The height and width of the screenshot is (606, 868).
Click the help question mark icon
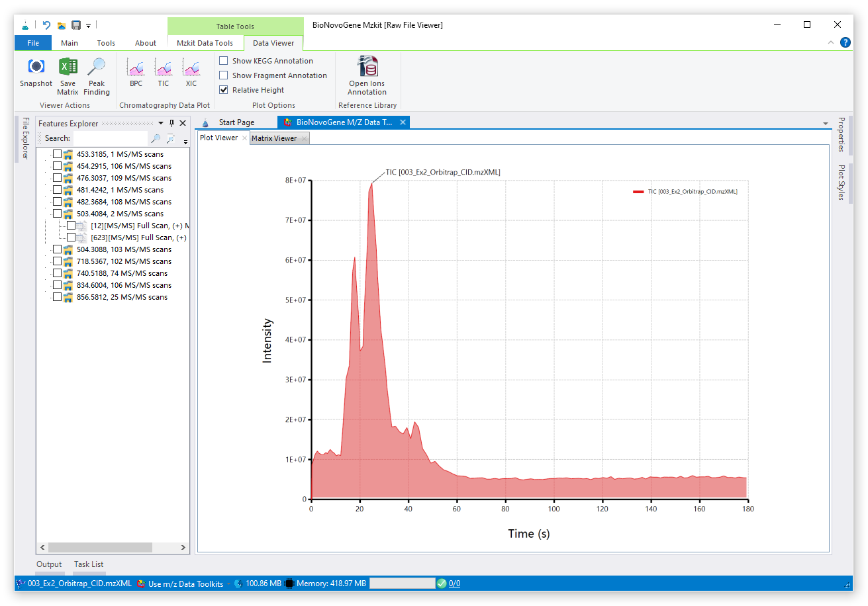pyautogui.click(x=845, y=42)
